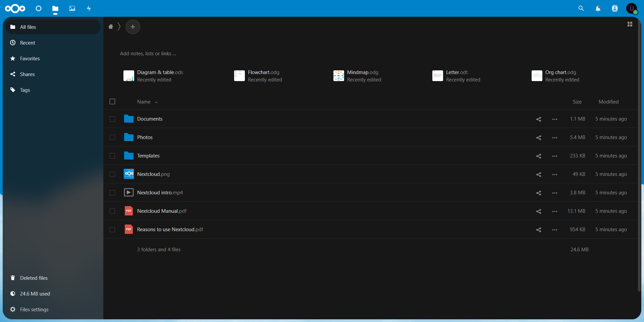Switch to grid view layout
644x322 pixels.
[630, 24]
